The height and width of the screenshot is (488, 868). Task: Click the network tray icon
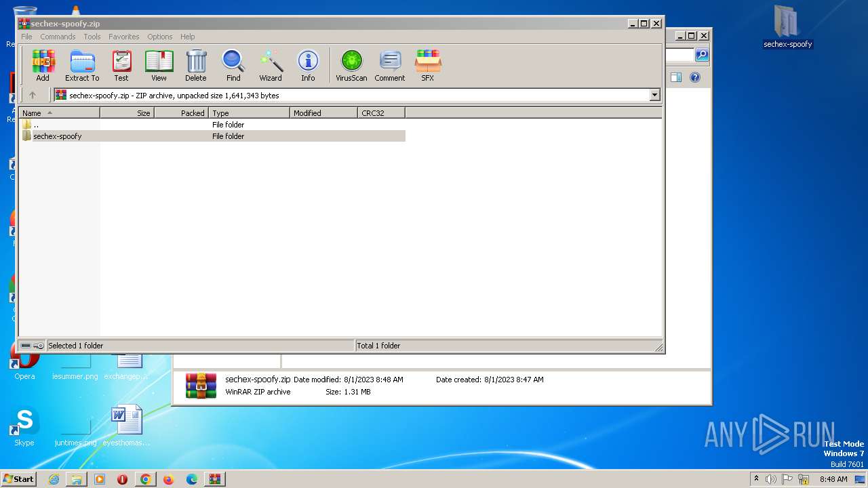tap(804, 479)
